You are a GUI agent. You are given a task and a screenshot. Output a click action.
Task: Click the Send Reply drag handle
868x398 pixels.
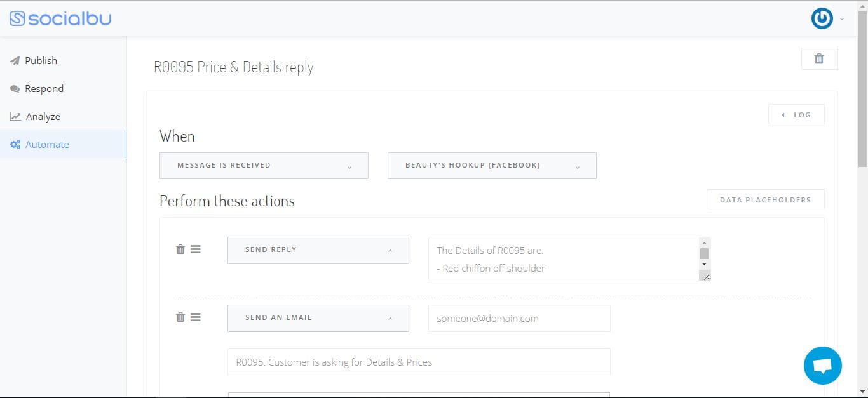click(x=196, y=249)
